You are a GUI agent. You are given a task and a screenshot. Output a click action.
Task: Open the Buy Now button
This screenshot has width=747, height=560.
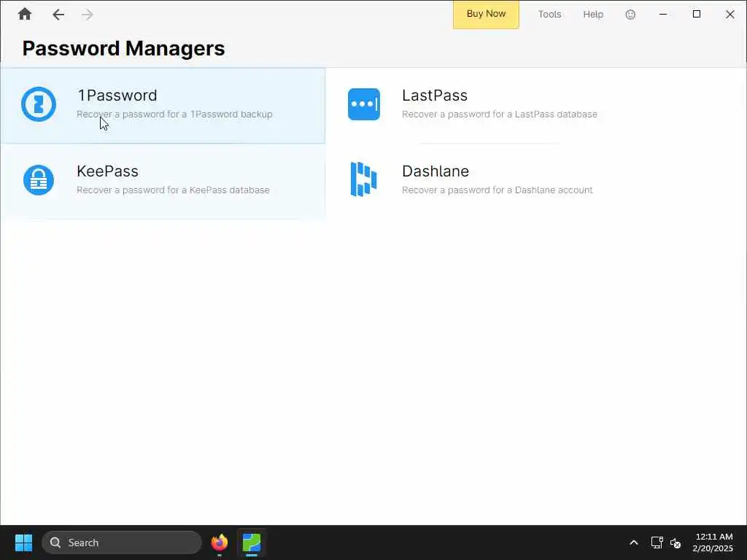[x=486, y=15]
